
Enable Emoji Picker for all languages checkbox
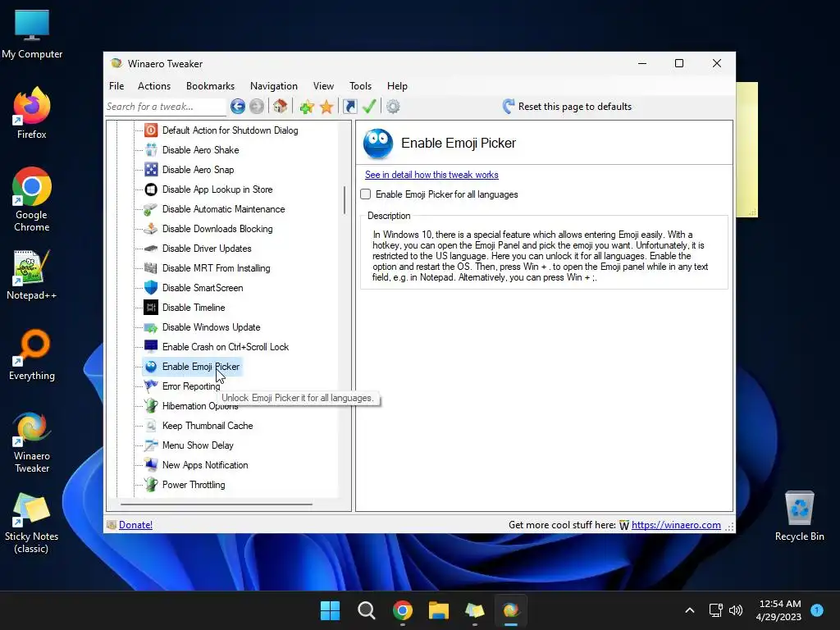click(x=366, y=194)
